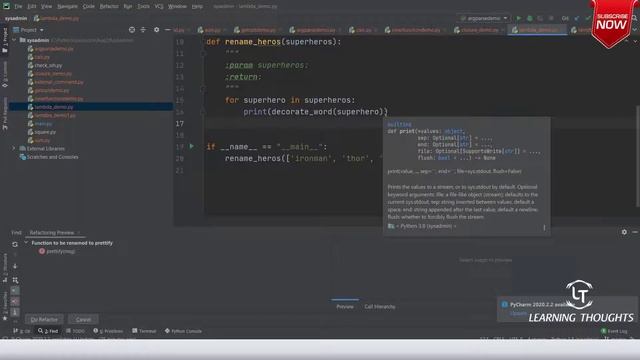The image size is (640, 360).
Task: Collapse the sysadmin project root folder
Action: [14, 40]
